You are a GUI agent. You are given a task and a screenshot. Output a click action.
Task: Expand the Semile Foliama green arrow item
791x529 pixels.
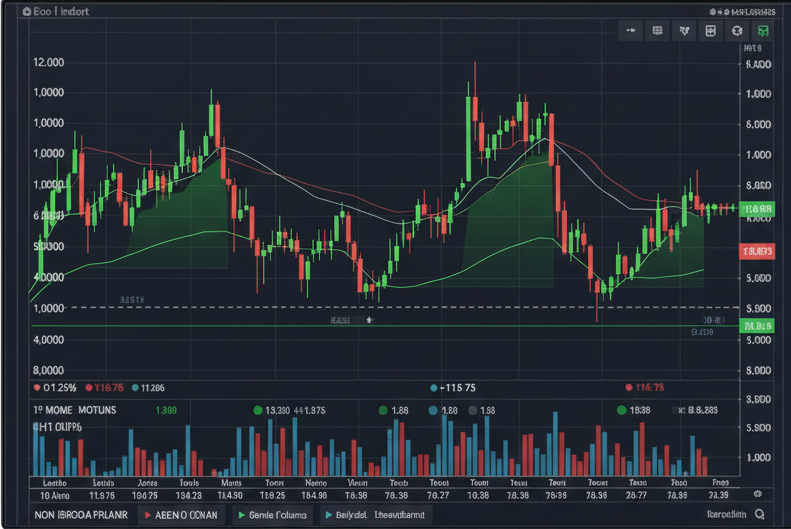coord(241,515)
